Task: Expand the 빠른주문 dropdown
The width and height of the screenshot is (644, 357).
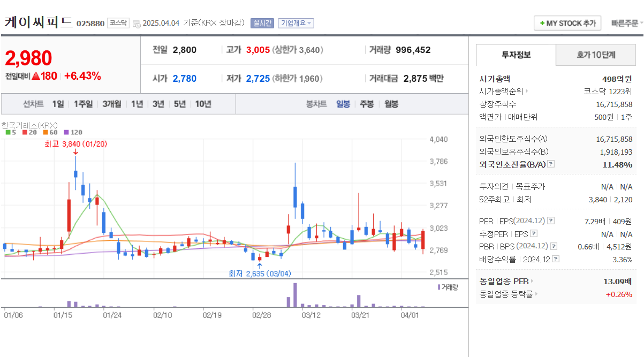Action: click(x=627, y=23)
